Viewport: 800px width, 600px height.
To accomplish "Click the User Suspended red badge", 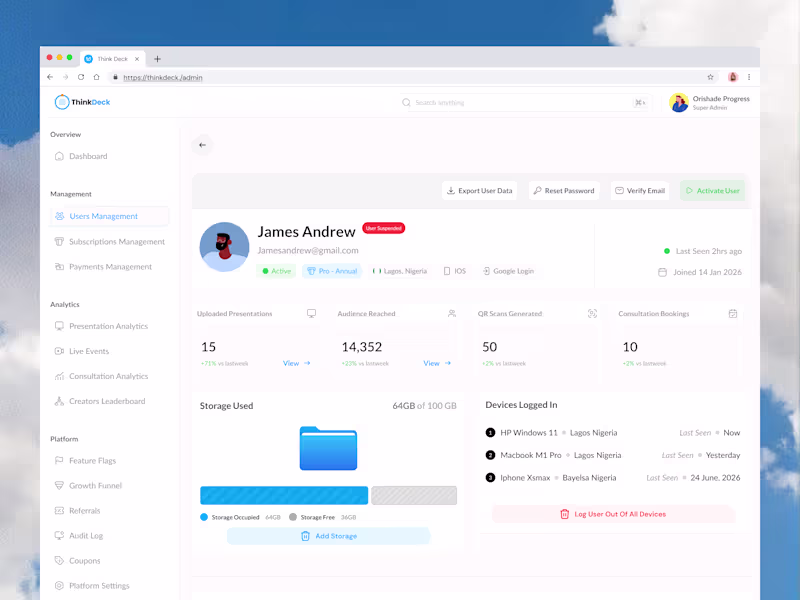I will [x=384, y=228].
